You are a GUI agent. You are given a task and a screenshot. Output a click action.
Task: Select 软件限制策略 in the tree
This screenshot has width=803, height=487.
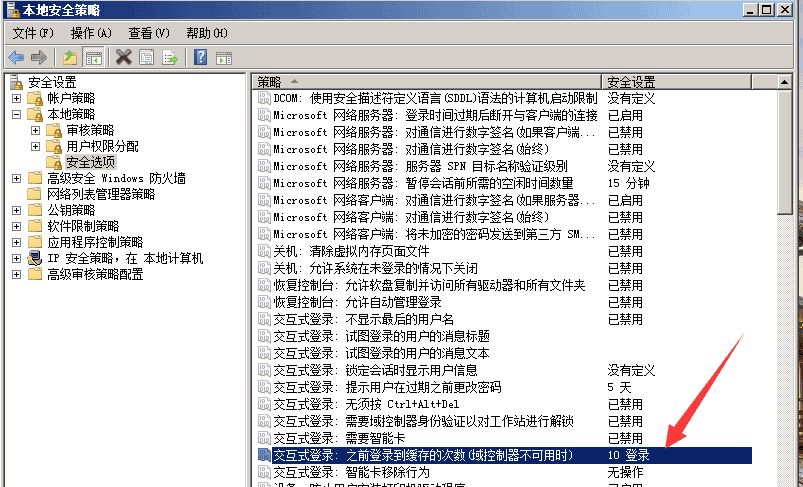pos(83,226)
